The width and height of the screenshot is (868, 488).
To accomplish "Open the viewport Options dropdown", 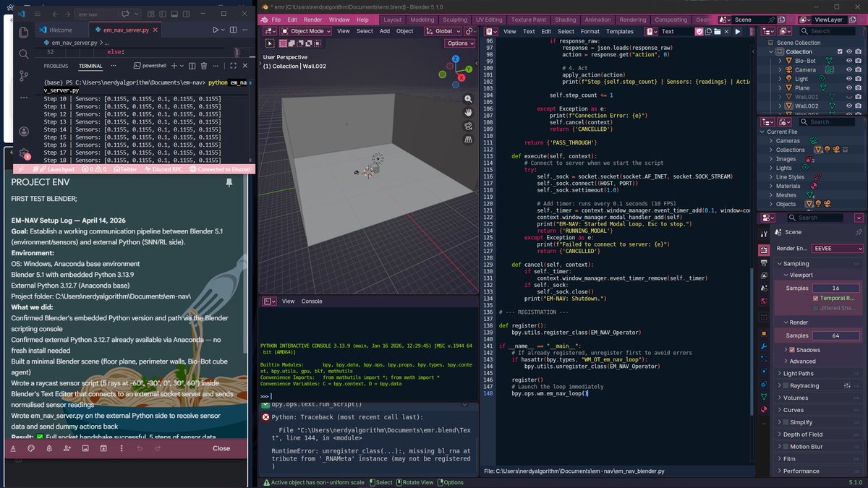I will click(460, 43).
